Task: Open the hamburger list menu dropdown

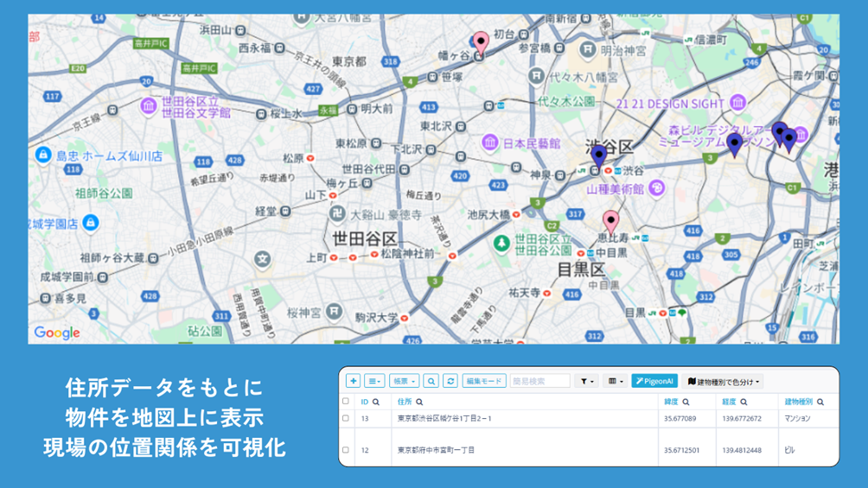Action: click(374, 381)
